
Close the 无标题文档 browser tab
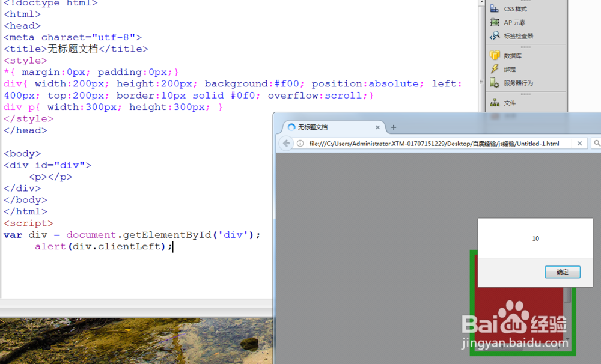[377, 127]
